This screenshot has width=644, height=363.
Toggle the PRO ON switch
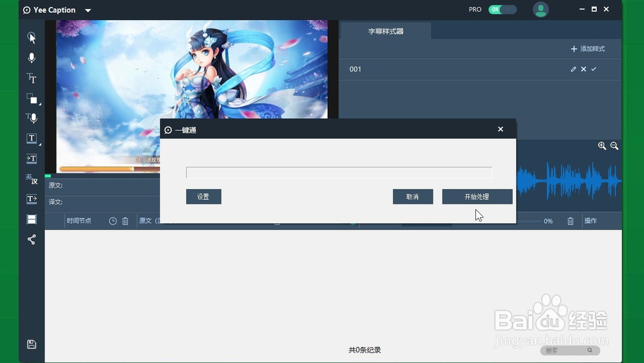(502, 10)
